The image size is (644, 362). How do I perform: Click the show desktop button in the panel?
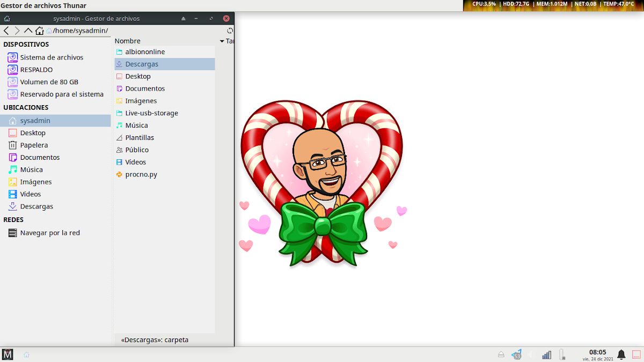(636, 354)
